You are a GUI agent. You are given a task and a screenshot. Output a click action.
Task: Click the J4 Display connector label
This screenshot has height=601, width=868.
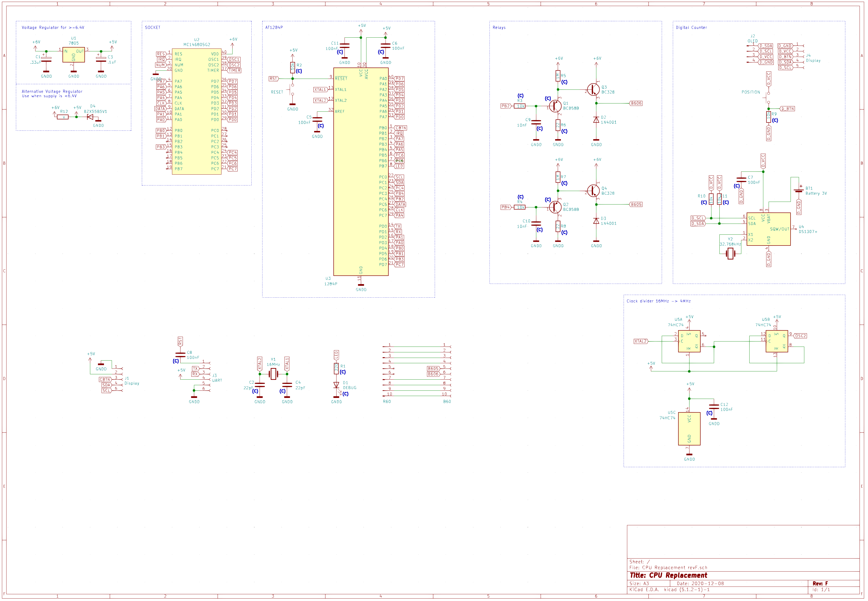[x=813, y=58]
